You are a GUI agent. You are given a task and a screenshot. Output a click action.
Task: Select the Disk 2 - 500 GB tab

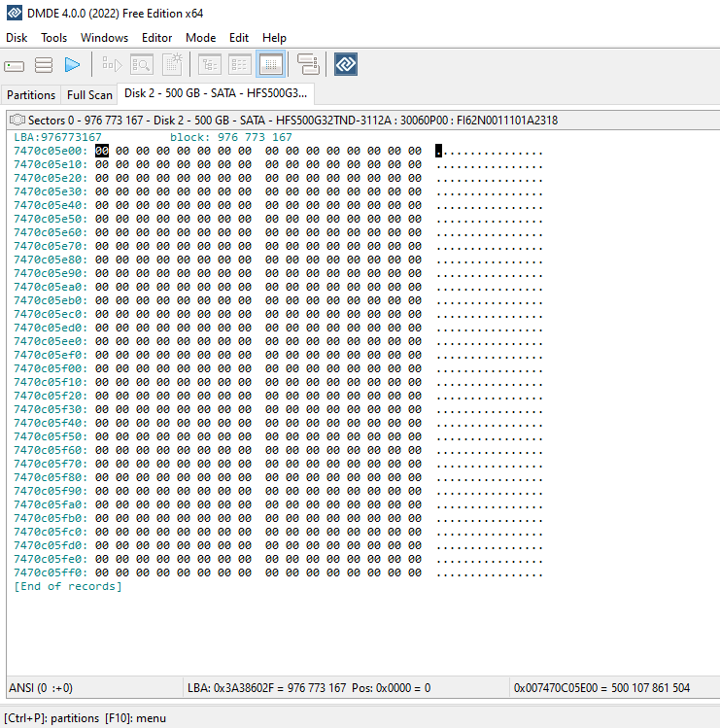(216, 93)
